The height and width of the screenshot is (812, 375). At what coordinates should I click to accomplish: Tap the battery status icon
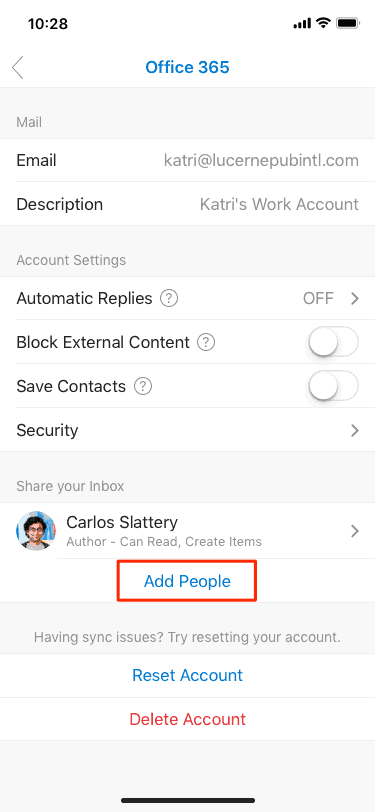pos(348,23)
